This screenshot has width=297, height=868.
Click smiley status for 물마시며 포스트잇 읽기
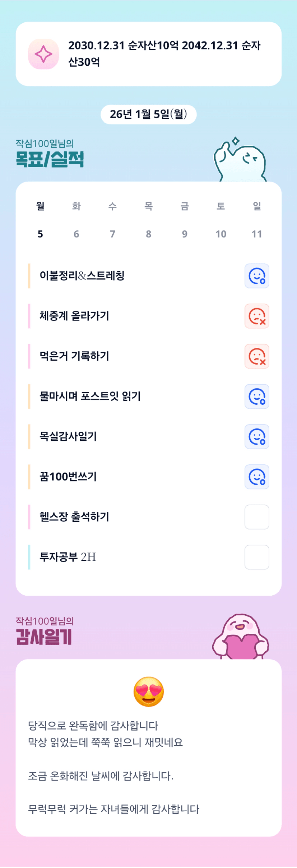coord(257,397)
